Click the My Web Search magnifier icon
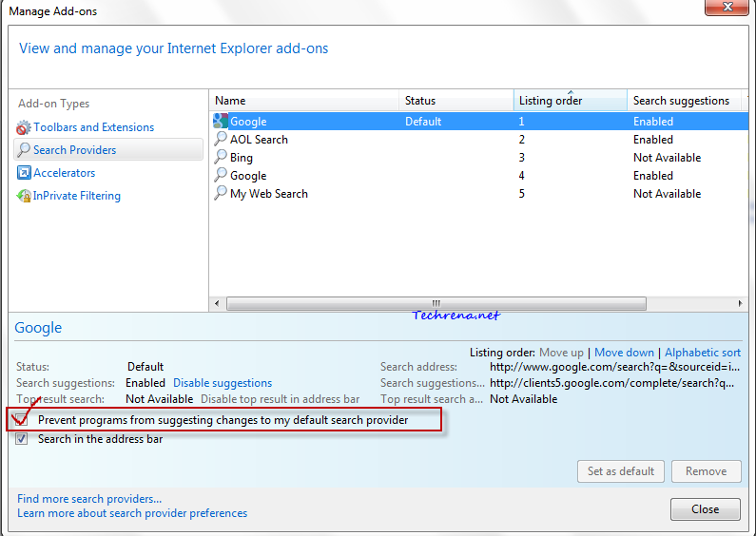Screen dimensions: 756x536 coord(221,193)
